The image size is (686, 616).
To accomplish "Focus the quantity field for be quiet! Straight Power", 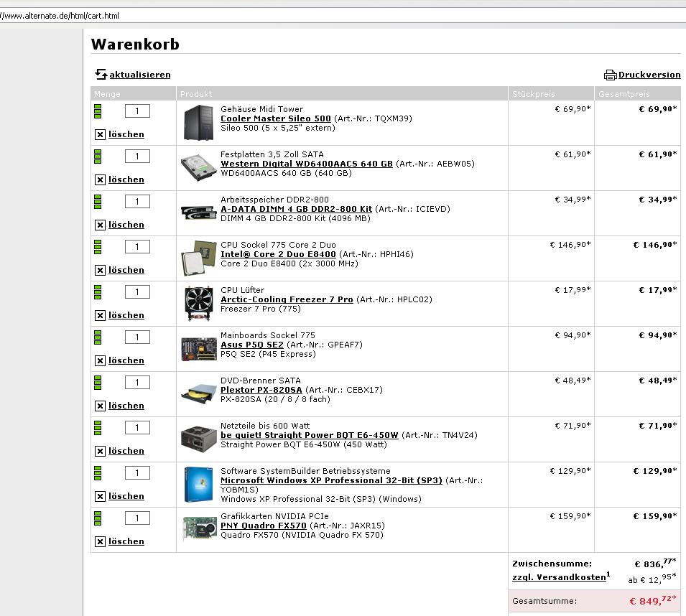I will [137, 428].
